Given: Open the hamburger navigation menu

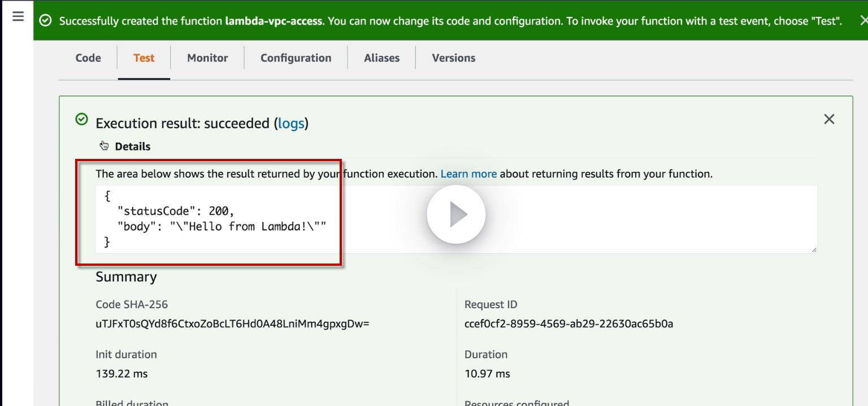Looking at the screenshot, I should [x=18, y=16].
